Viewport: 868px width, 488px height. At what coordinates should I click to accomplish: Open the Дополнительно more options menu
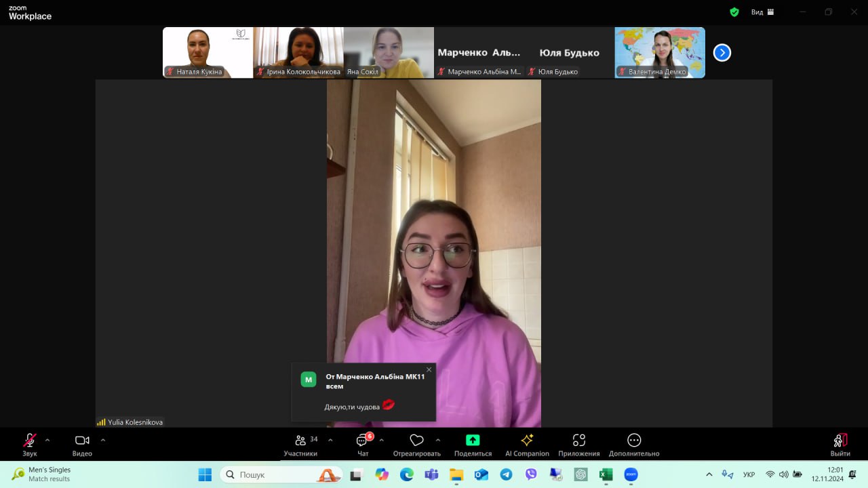634,445
